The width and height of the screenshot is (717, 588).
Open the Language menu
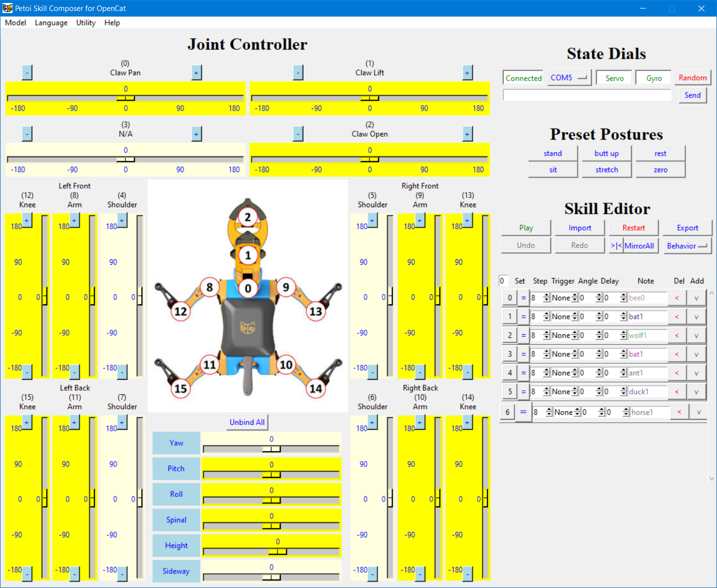pos(51,23)
